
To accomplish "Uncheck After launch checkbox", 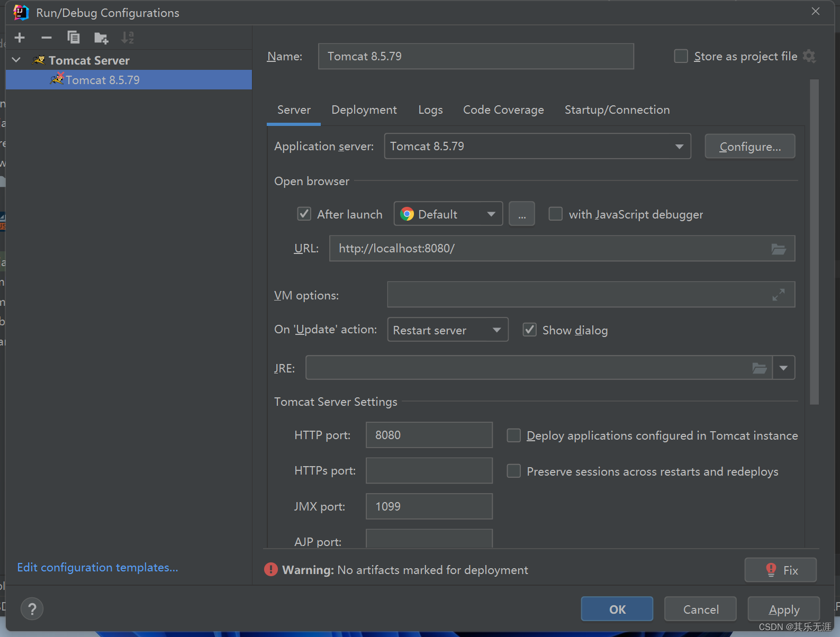I will 304,214.
